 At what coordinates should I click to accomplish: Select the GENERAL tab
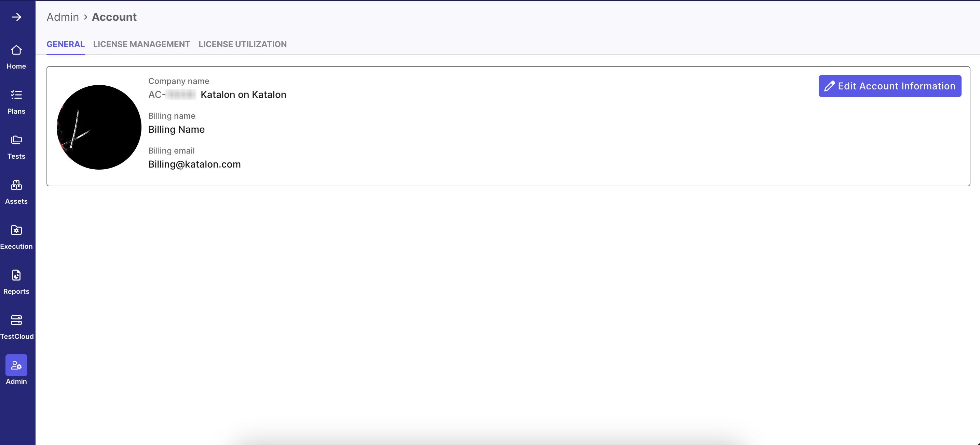[66, 44]
